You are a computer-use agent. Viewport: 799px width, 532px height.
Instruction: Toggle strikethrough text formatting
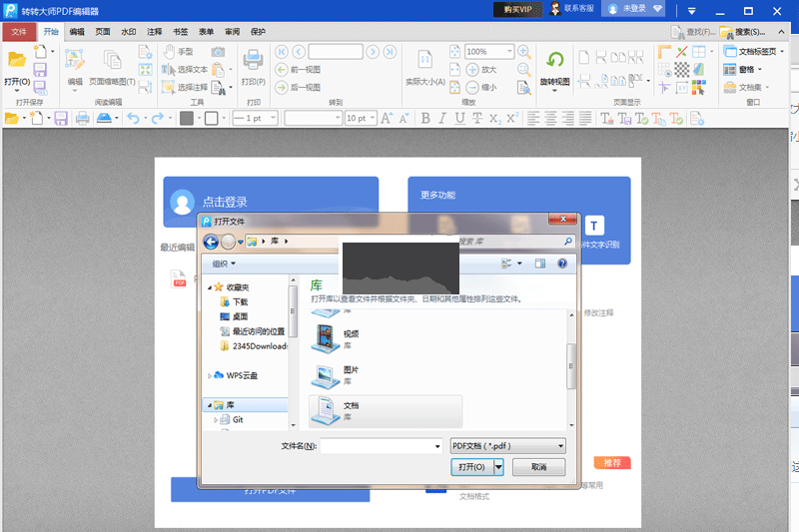pos(477,119)
